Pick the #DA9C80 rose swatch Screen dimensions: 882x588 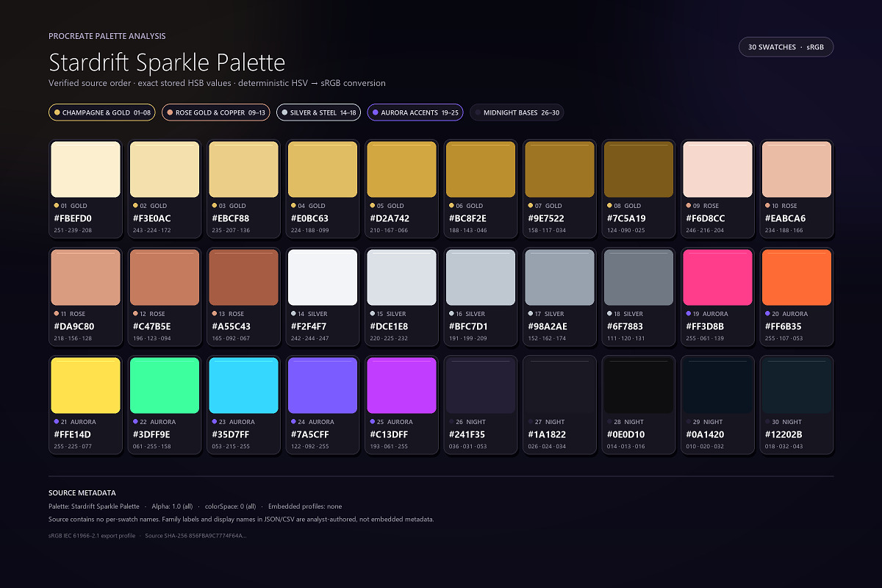click(x=85, y=277)
